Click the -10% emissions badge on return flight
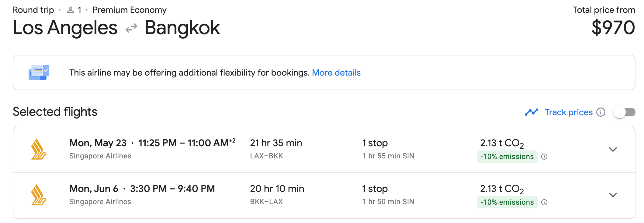The height and width of the screenshot is (223, 644). (507, 202)
